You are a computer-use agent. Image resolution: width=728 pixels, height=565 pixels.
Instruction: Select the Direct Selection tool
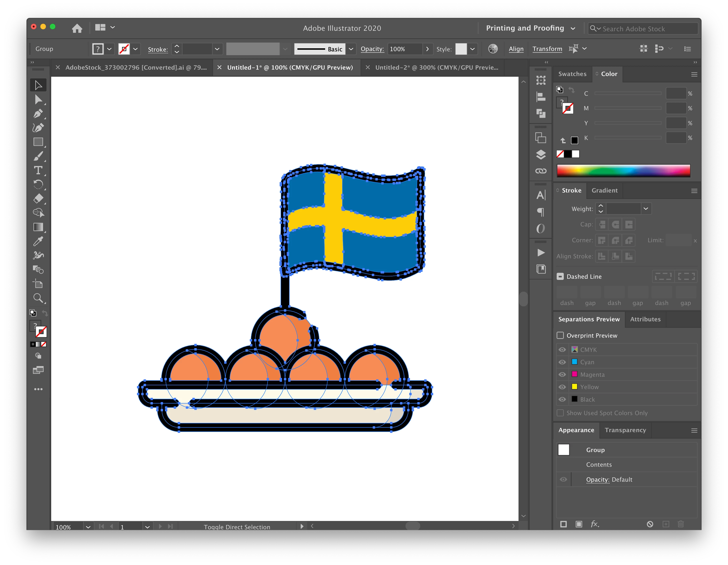(x=38, y=100)
